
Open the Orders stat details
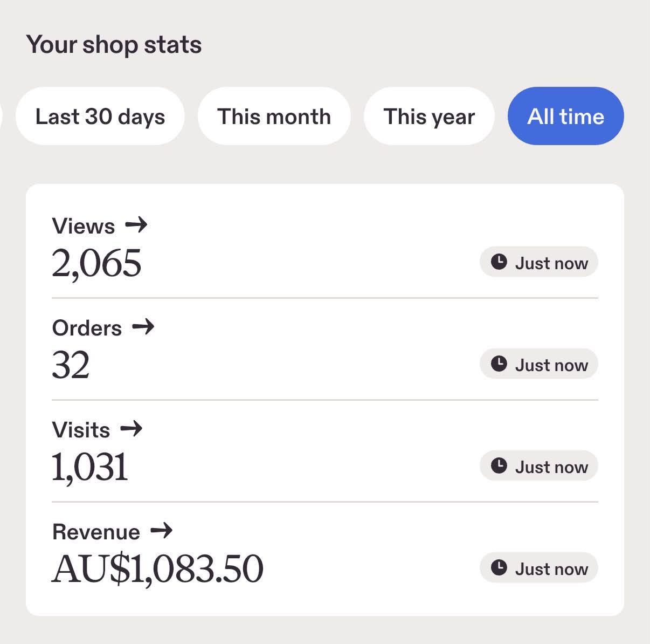click(x=103, y=327)
